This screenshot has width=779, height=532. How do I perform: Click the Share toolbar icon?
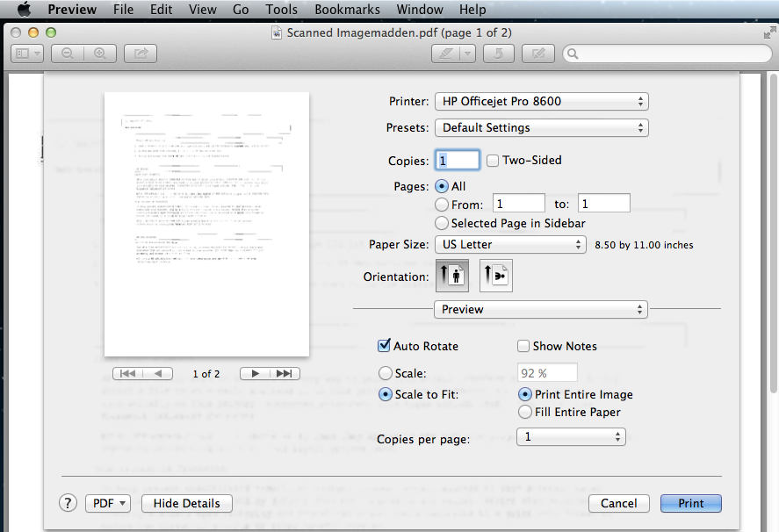139,54
